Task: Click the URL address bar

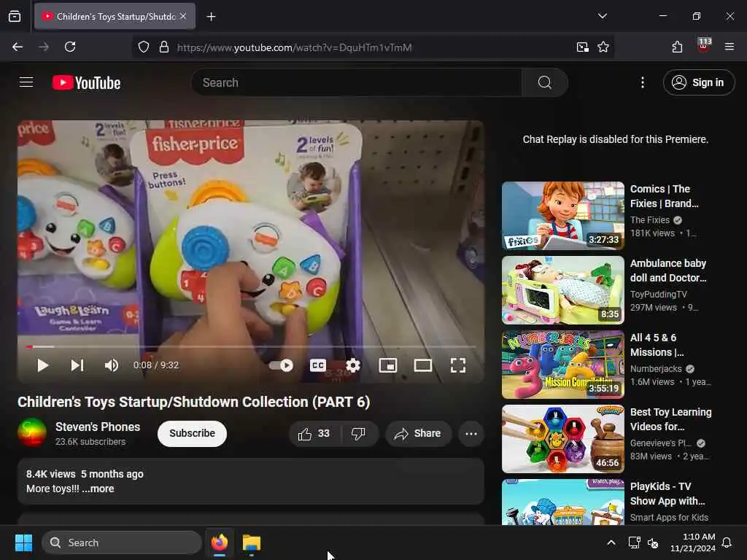Action: click(x=371, y=47)
